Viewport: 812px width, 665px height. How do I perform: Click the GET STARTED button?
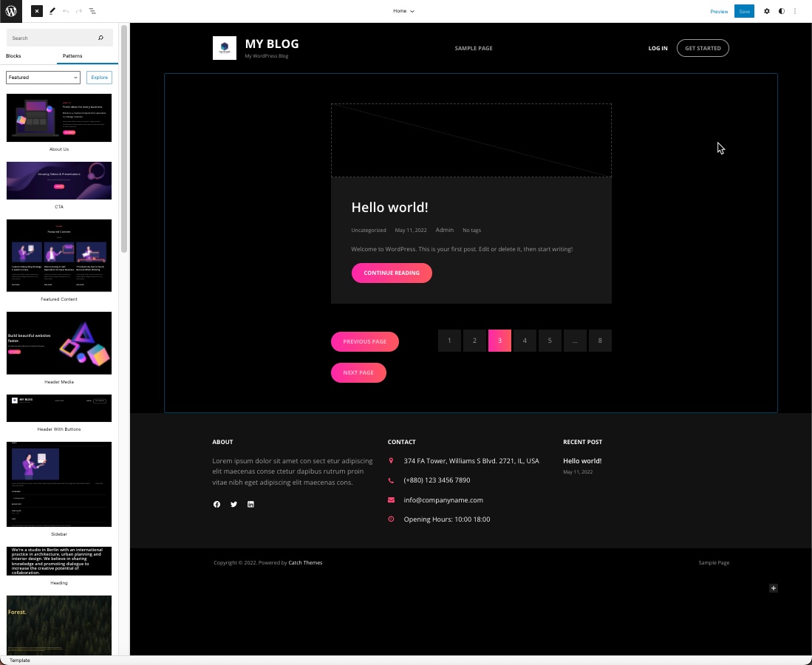point(703,48)
